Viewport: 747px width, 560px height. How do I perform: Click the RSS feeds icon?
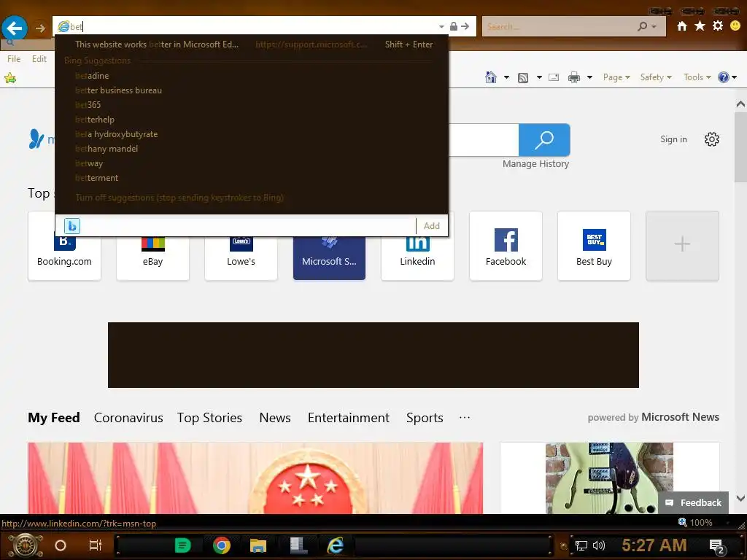pyautogui.click(x=523, y=77)
